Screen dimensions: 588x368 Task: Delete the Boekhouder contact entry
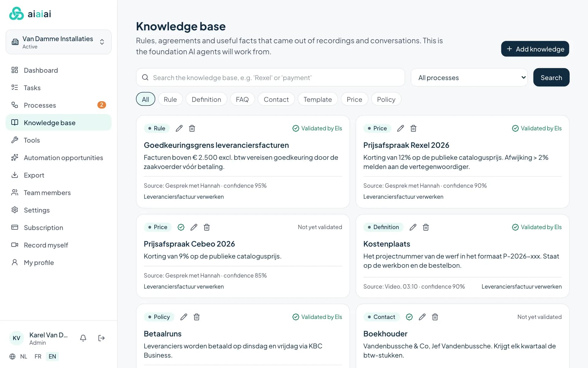pos(435,317)
